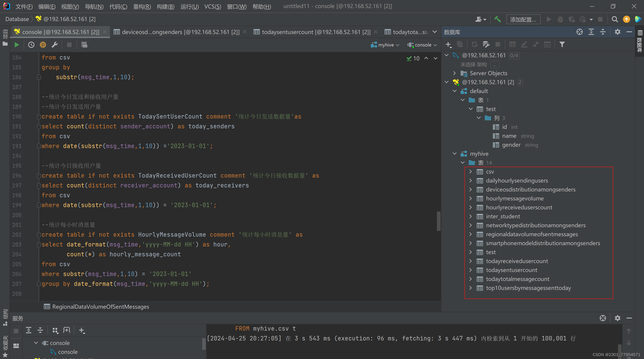The height and width of the screenshot is (359, 644).
Task: Expand the hourlymessagevolume table
Action: coord(470,198)
